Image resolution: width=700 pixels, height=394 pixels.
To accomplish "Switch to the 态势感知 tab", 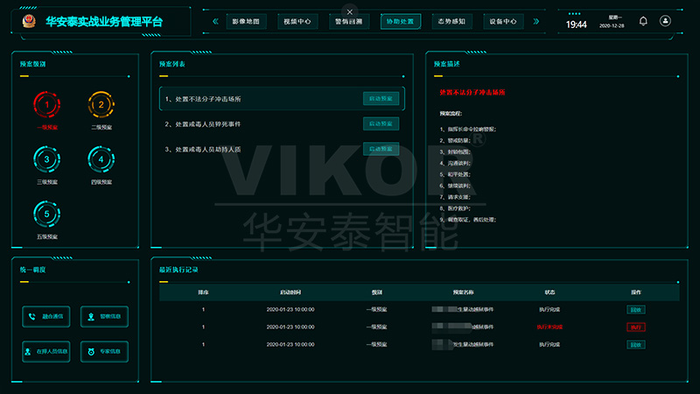I will point(452,21).
